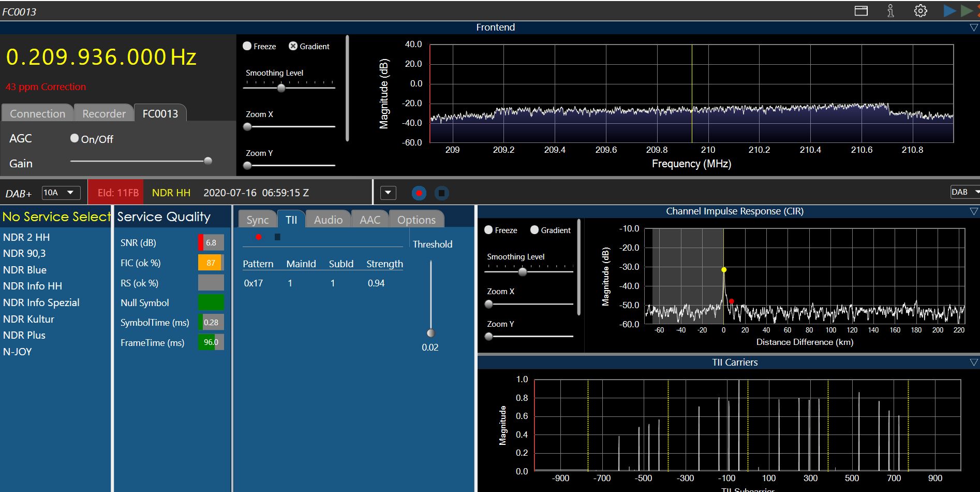Open the 10A channel dropdown
This screenshot has width=980, height=492.
[x=61, y=193]
